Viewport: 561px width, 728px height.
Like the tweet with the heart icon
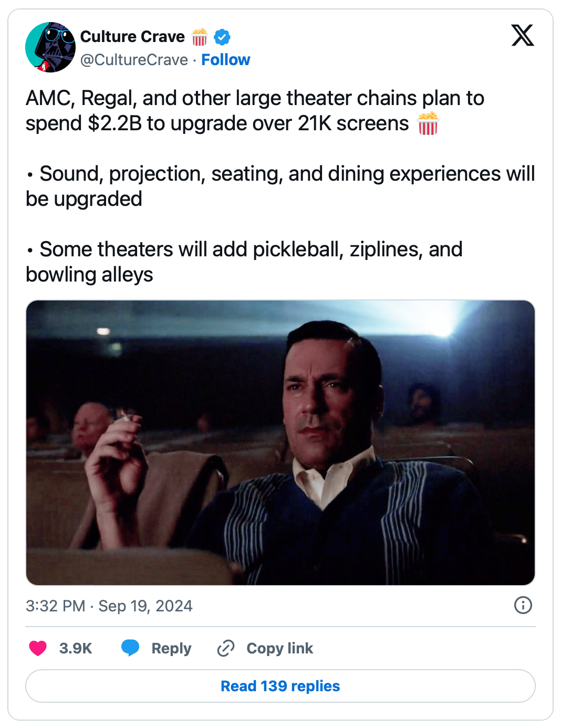coord(38,648)
